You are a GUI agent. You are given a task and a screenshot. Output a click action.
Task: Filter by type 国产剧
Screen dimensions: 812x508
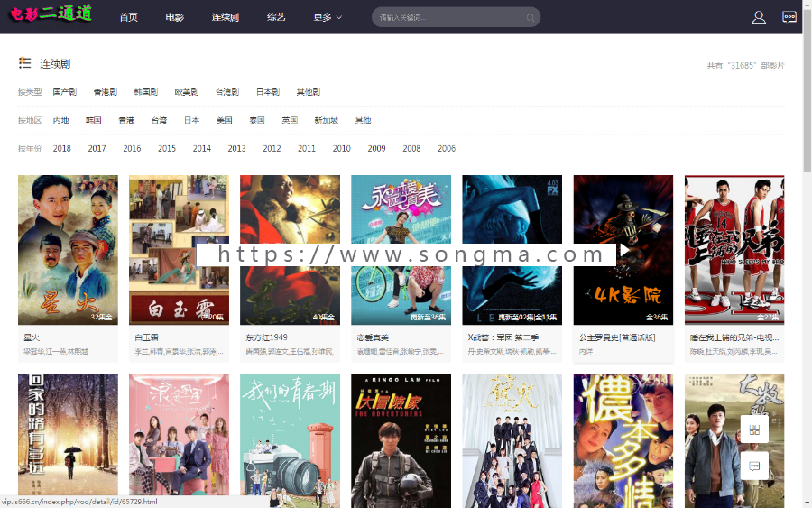coord(65,92)
